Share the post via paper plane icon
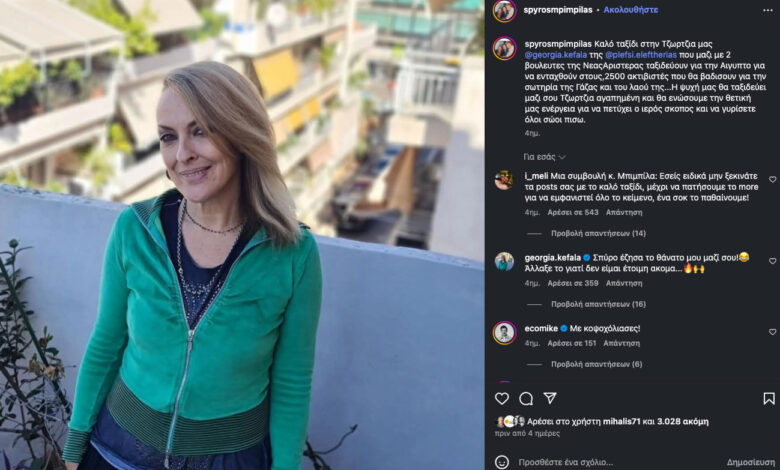Viewport: 780px width, 470px height. coord(550,398)
